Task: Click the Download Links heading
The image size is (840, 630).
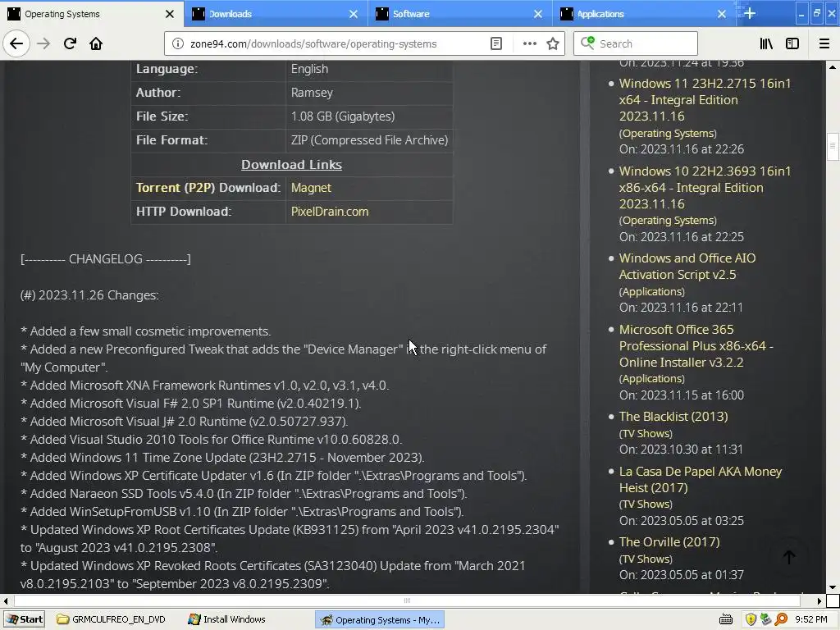Action: coord(291,164)
